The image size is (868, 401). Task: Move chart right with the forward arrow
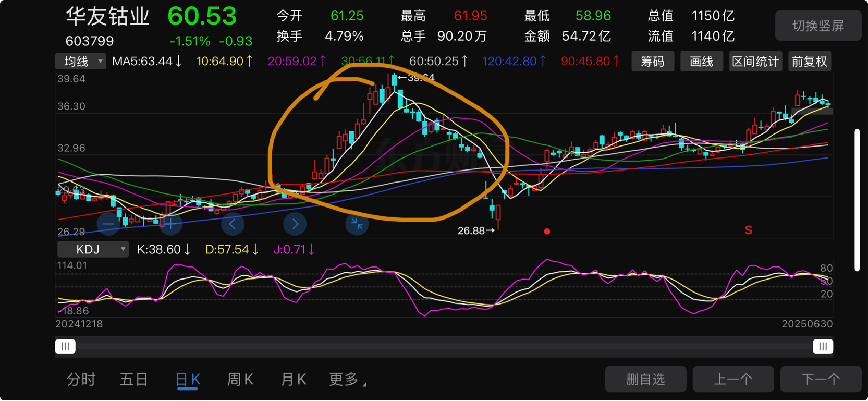[x=295, y=224]
